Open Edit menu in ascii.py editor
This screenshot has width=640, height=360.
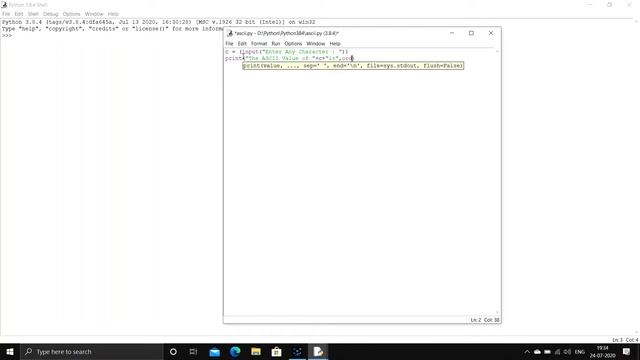(x=242, y=44)
